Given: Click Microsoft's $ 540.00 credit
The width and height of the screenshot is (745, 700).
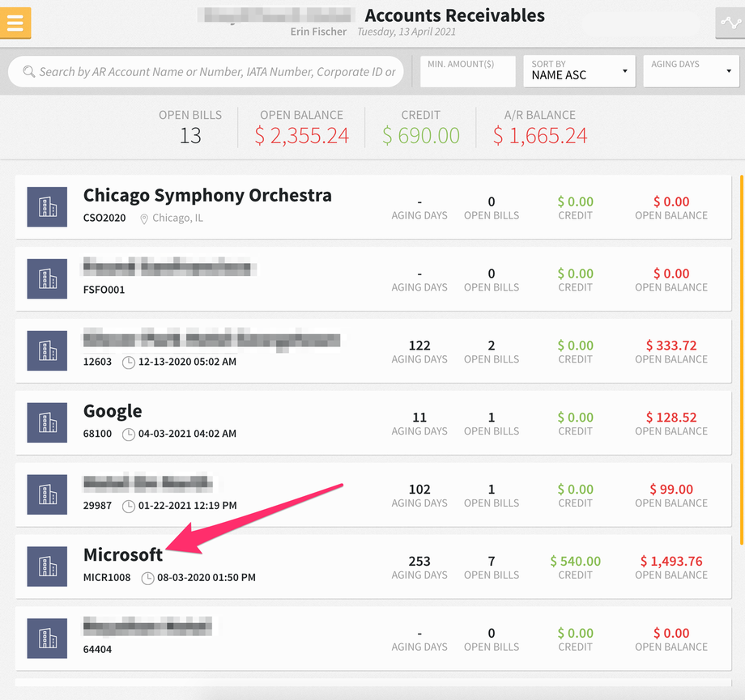Looking at the screenshot, I should pos(576,562).
